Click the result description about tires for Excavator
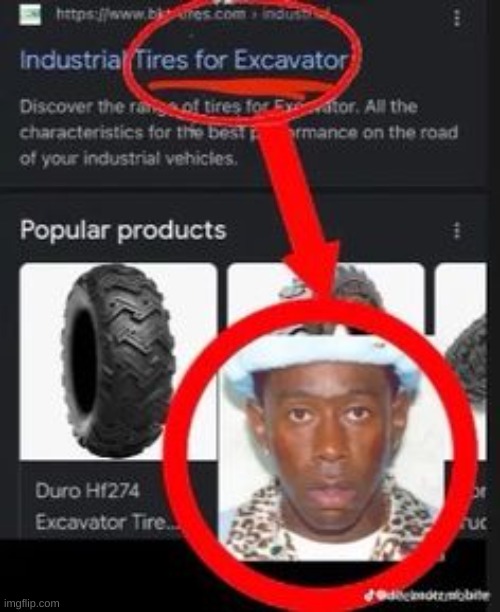This screenshot has width=500, height=612. tap(238, 133)
